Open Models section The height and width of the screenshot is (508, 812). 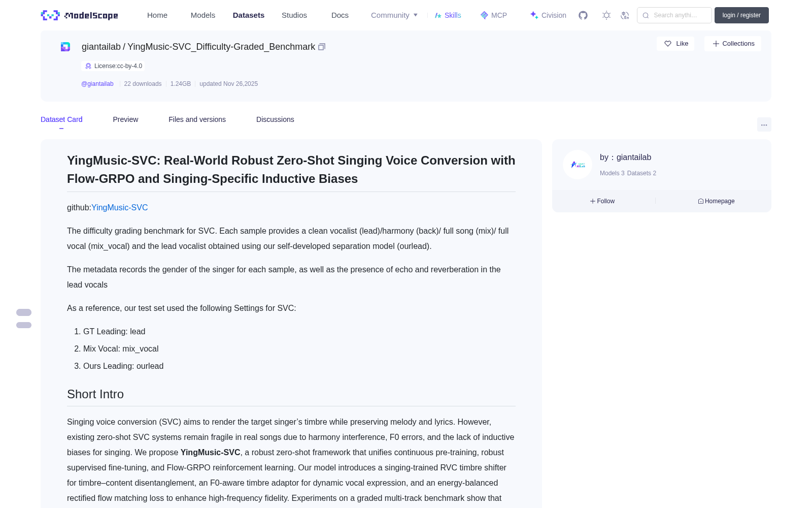coord(203,15)
